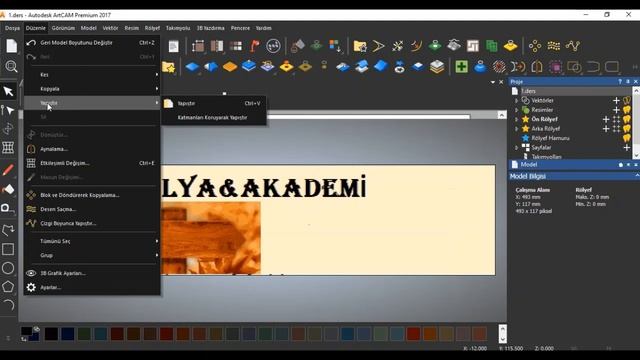
Task: Click the folder with star icon, top row
Action: tap(360, 46)
